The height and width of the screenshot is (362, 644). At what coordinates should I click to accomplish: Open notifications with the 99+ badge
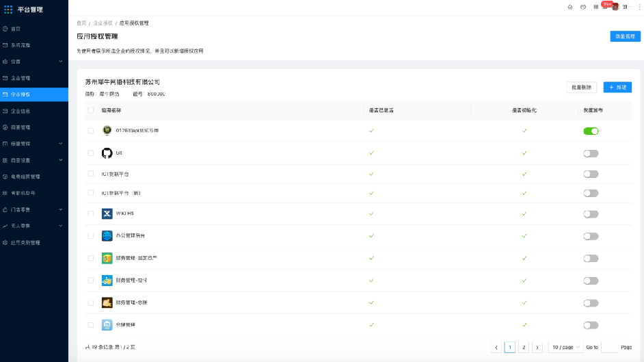point(606,5)
